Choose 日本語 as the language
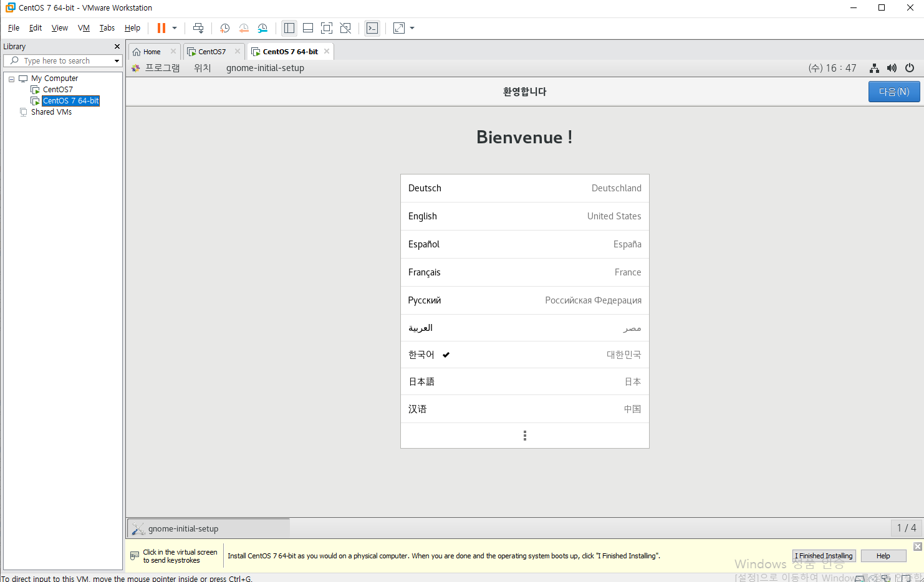This screenshot has height=582, width=924. point(525,381)
